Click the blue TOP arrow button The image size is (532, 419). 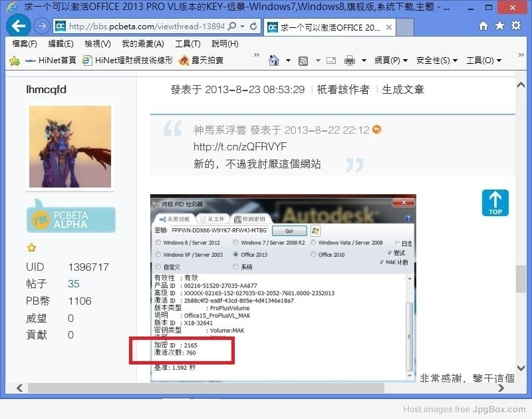click(x=495, y=204)
